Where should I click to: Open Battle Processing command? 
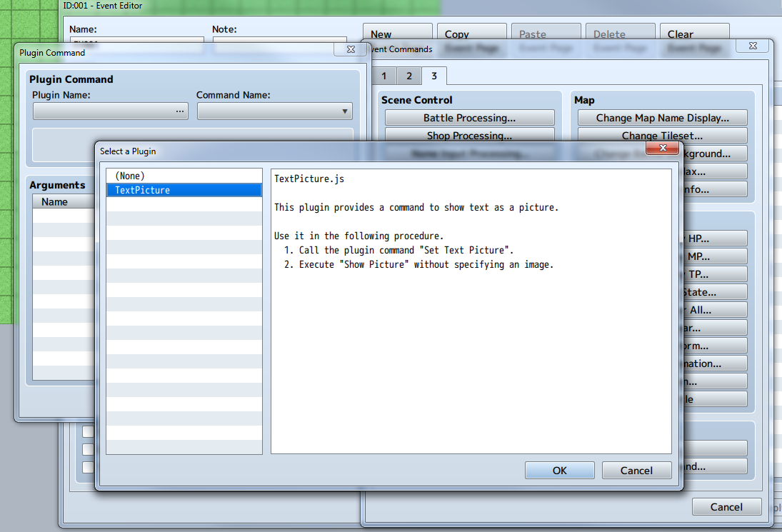tap(469, 117)
